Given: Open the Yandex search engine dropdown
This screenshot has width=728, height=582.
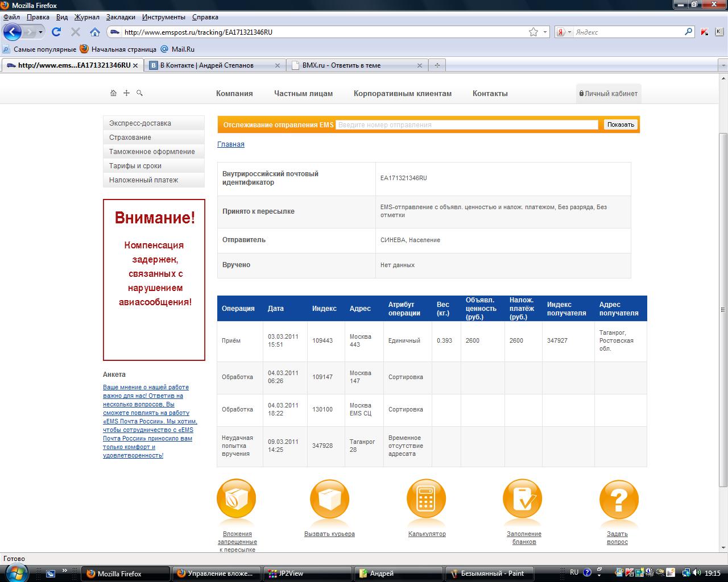Looking at the screenshot, I should pos(564,32).
